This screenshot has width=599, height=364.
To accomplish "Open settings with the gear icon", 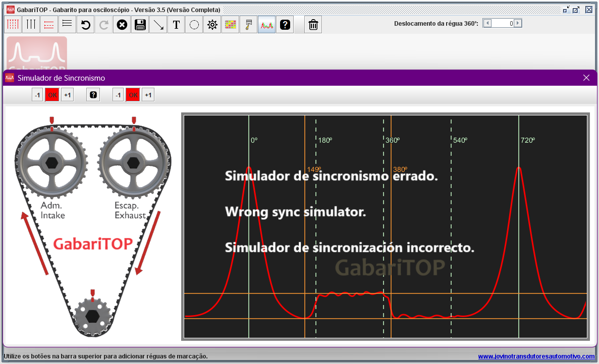I will click(212, 25).
